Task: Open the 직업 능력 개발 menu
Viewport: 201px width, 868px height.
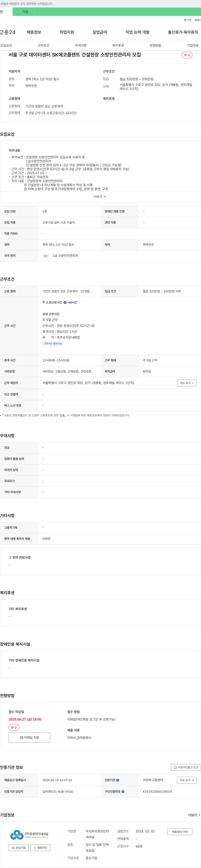Action: (137, 32)
